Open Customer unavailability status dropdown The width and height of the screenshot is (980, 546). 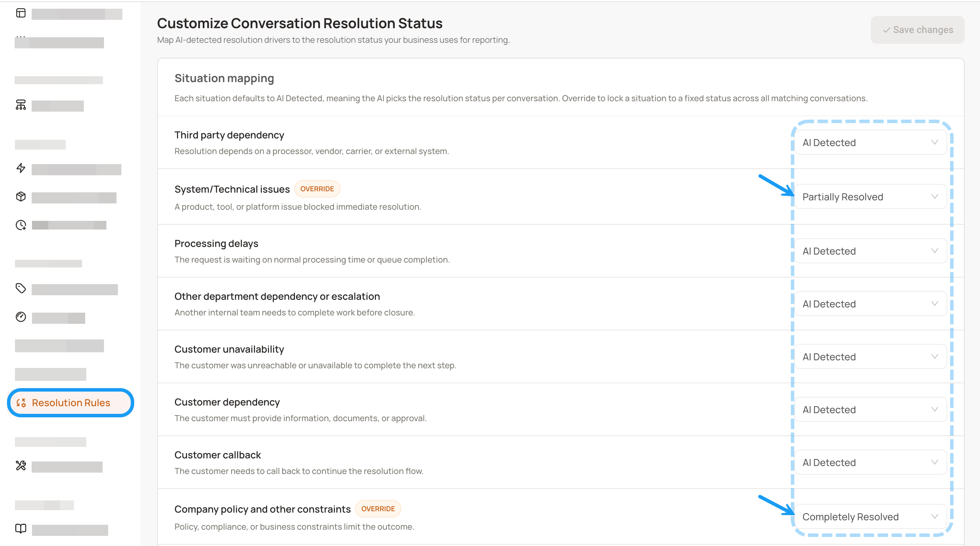point(870,357)
